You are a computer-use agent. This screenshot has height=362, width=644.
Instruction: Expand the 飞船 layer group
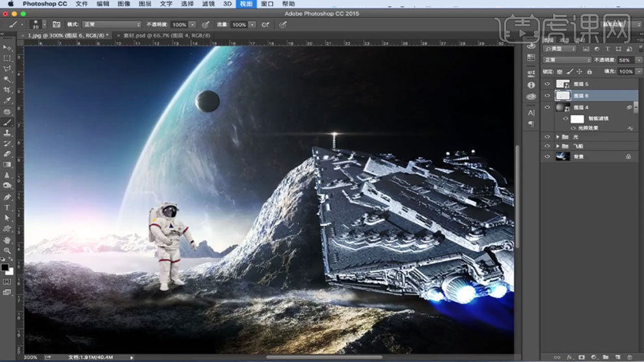click(557, 146)
